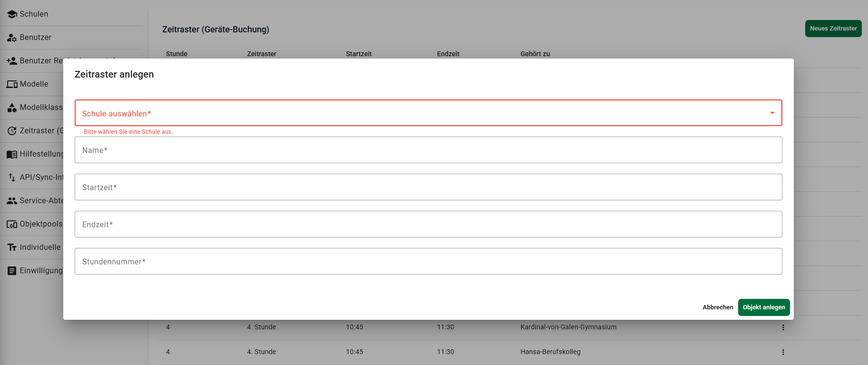Click the Zeitraster clock icon in sidebar
This screenshot has width=868, height=365.
point(12,131)
